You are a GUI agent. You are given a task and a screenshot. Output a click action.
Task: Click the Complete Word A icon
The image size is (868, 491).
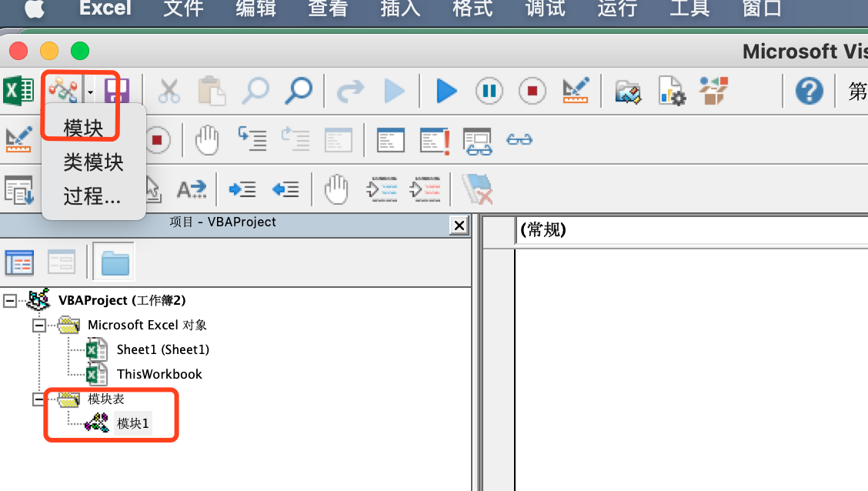pyautogui.click(x=191, y=189)
